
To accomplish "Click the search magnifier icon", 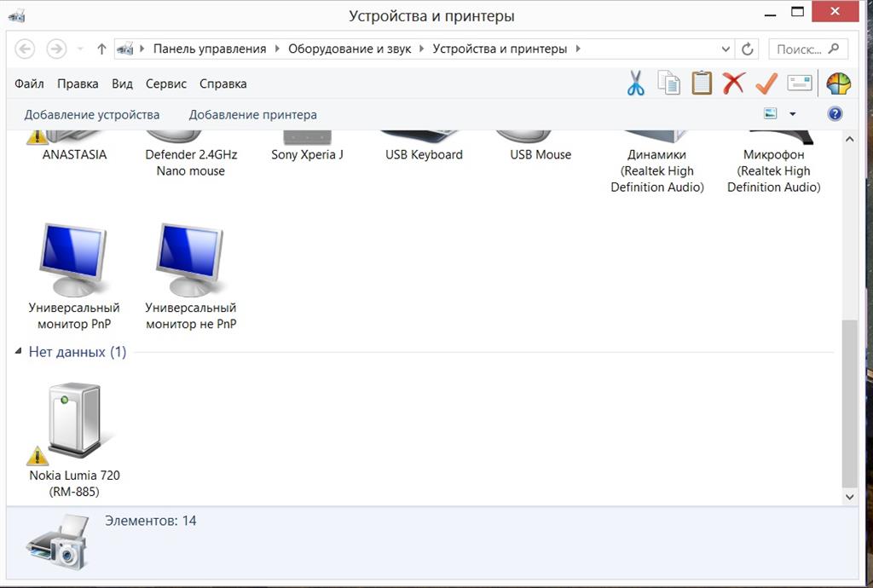I will click(834, 49).
